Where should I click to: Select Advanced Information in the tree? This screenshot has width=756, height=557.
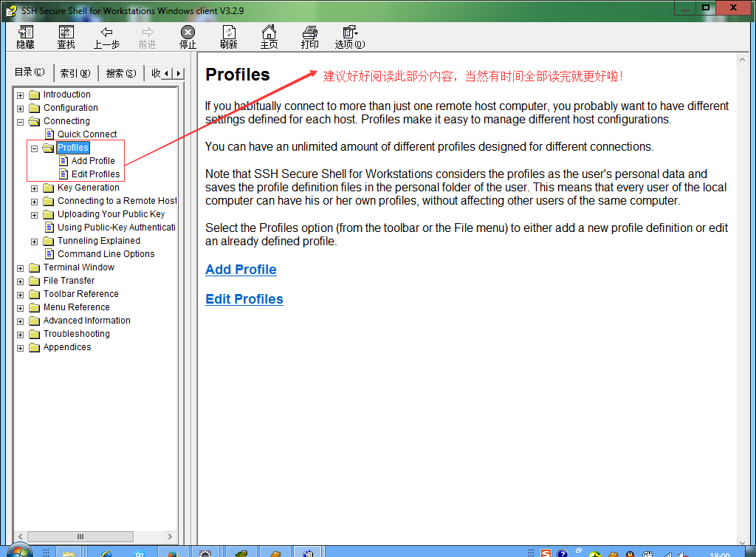pyautogui.click(x=87, y=320)
